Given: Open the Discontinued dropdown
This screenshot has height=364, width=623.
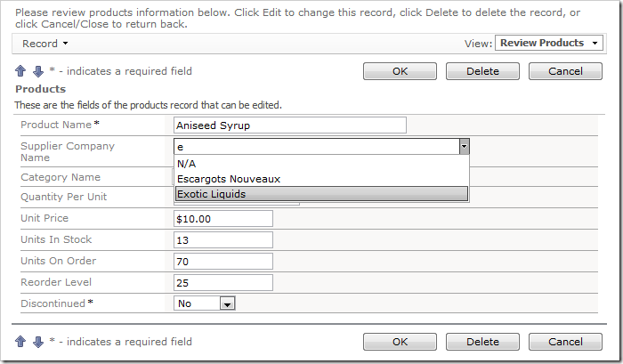Looking at the screenshot, I should click(x=227, y=303).
